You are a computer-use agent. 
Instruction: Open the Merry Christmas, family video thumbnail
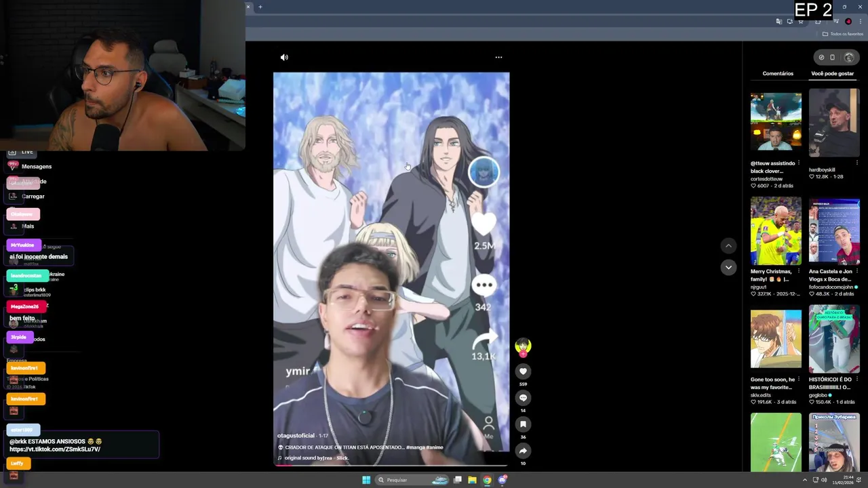(776, 230)
